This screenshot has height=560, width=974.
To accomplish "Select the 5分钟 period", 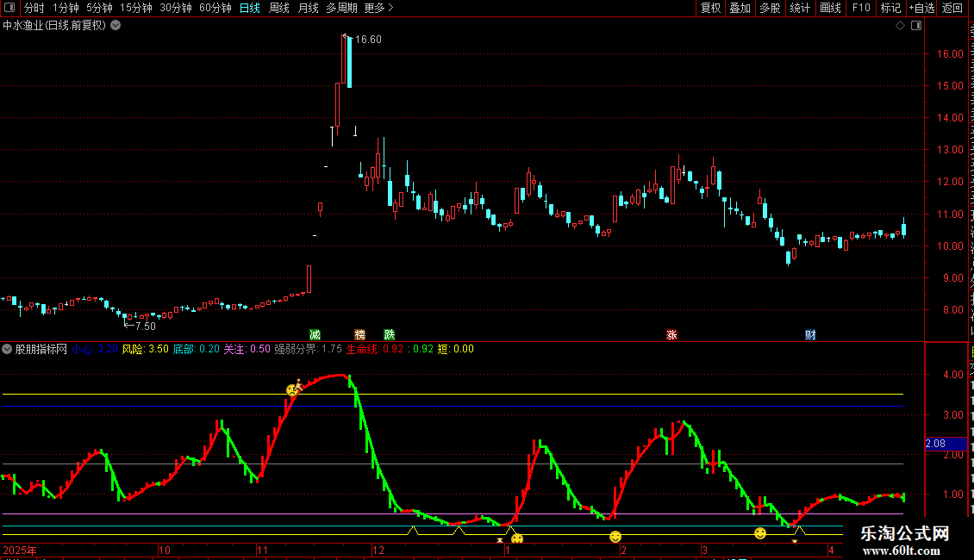I will coord(99,8).
